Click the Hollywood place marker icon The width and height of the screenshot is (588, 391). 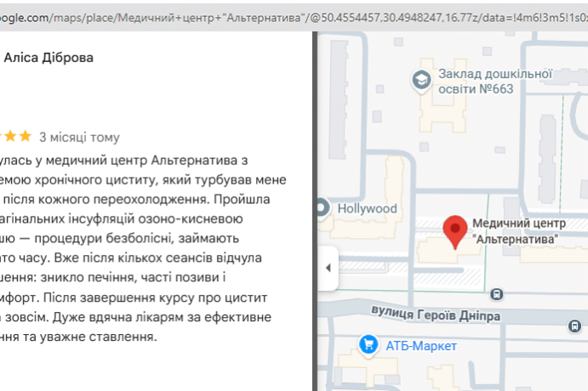pyautogui.click(x=323, y=207)
